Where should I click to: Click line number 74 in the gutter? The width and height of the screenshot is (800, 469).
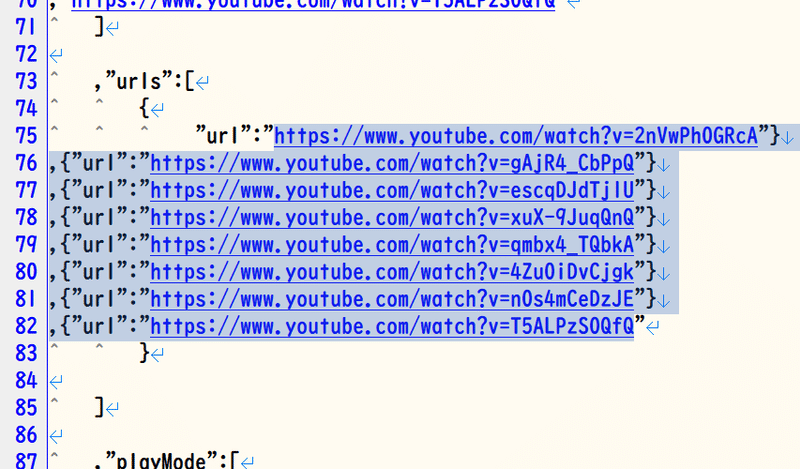pyautogui.click(x=26, y=108)
